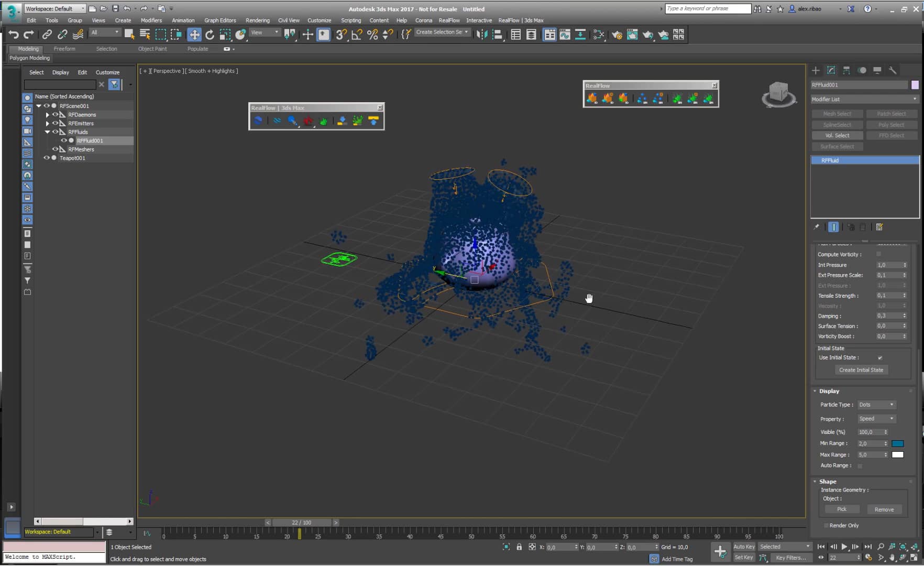Viewport: 924px width, 566px height.
Task: Click the Max Range white color swatch
Action: [x=898, y=454]
